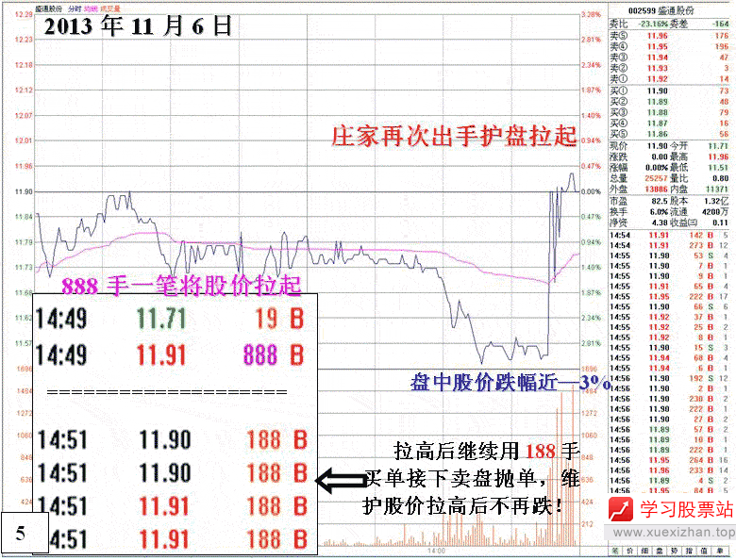Select the 买① 11.90 order row
Screen dimensions: 736x560
(669, 91)
